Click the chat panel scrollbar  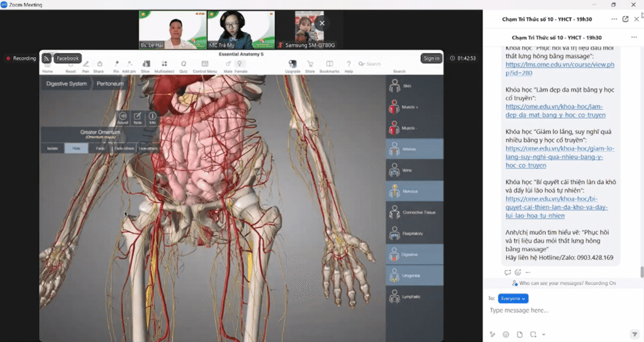(641, 272)
